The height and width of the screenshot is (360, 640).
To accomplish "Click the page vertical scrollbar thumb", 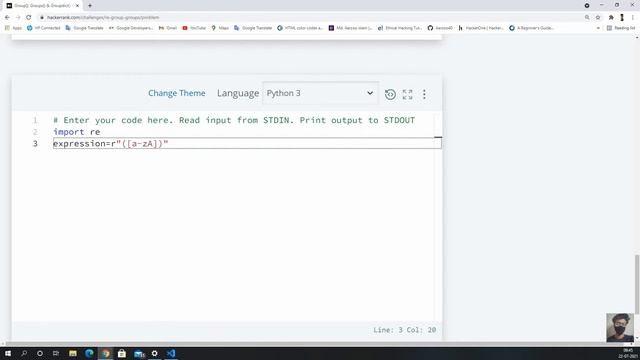I will [x=637, y=284].
